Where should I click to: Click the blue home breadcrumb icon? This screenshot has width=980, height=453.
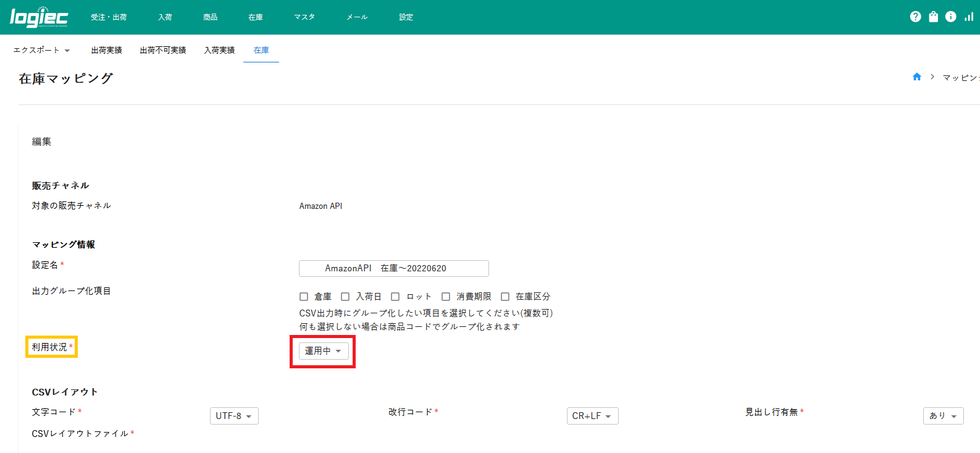(x=917, y=77)
